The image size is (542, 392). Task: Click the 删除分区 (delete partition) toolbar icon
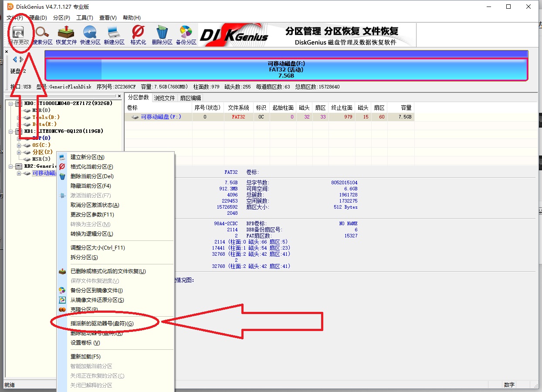tap(162, 35)
